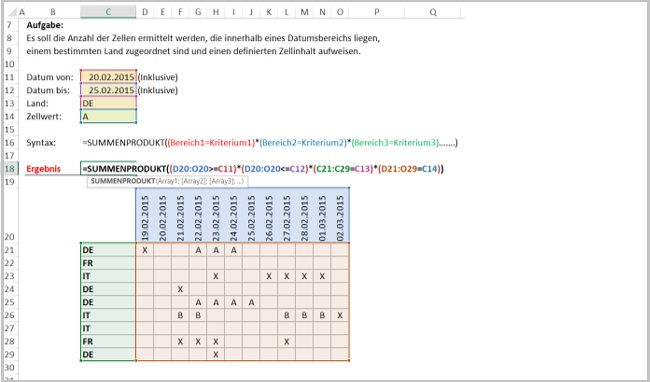Click SUMMENPRODUKT in the function tooltip

[x=123, y=181]
